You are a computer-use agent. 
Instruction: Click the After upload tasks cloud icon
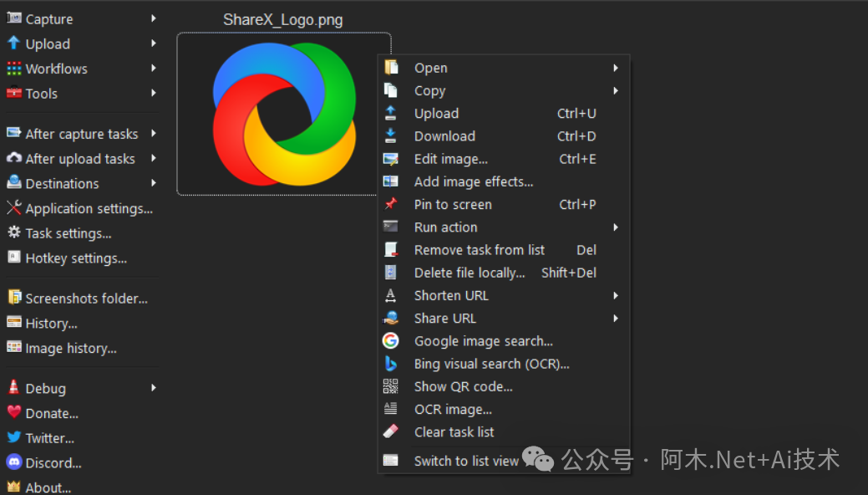[14, 158]
